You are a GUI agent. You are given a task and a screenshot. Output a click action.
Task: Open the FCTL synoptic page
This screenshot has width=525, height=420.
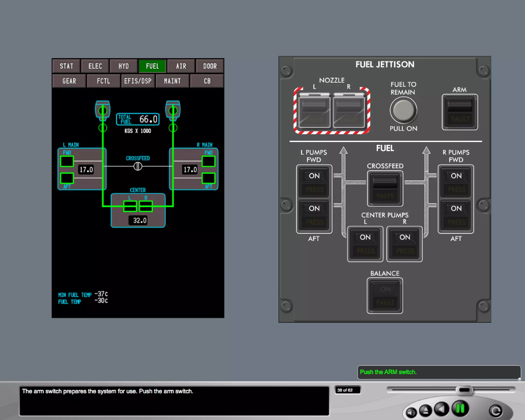click(104, 81)
